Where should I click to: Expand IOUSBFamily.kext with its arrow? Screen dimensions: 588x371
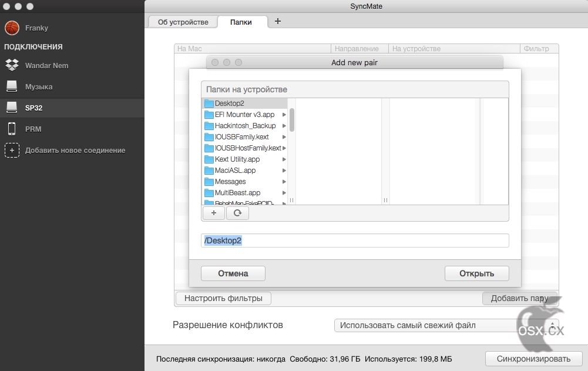coord(284,137)
